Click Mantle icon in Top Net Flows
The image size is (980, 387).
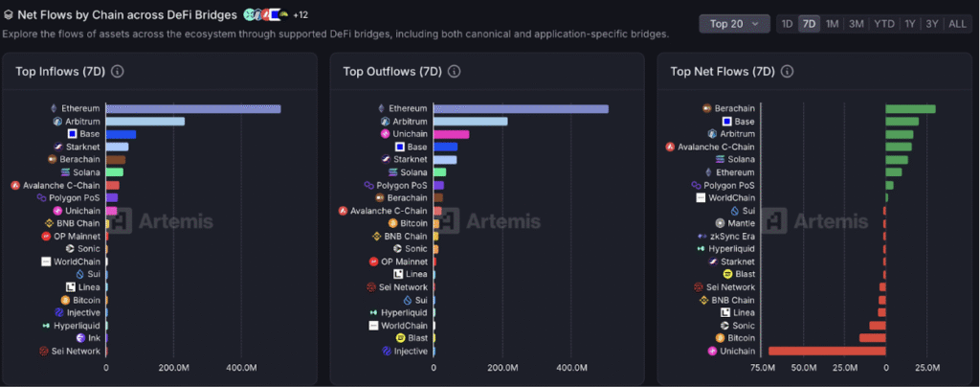tap(721, 223)
